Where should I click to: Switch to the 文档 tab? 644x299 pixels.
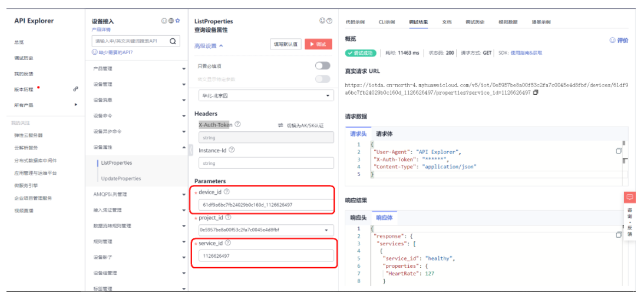coord(447,22)
